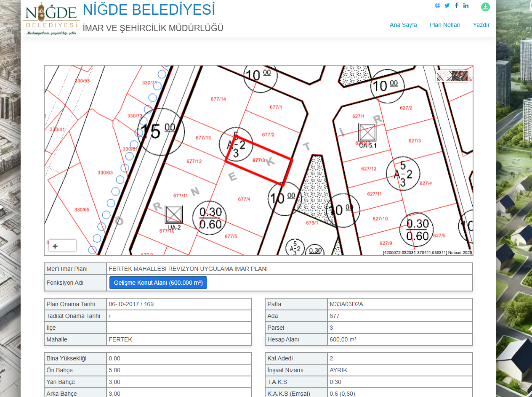Viewport: 532px width, 397px height.
Task: Click the email @ icon in header
Action: pos(438,5)
